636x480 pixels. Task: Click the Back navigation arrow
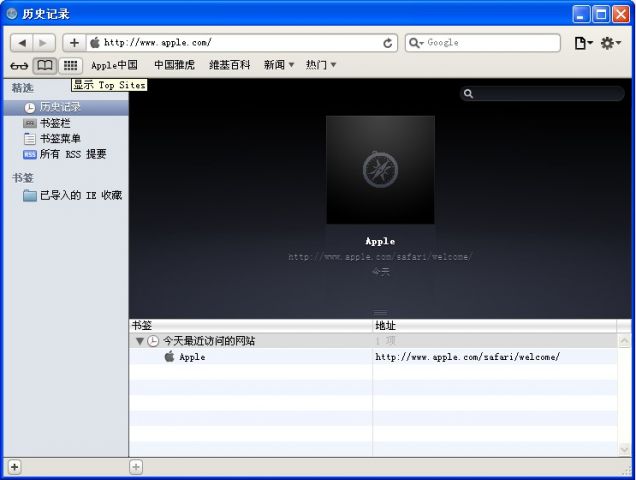pyautogui.click(x=22, y=43)
